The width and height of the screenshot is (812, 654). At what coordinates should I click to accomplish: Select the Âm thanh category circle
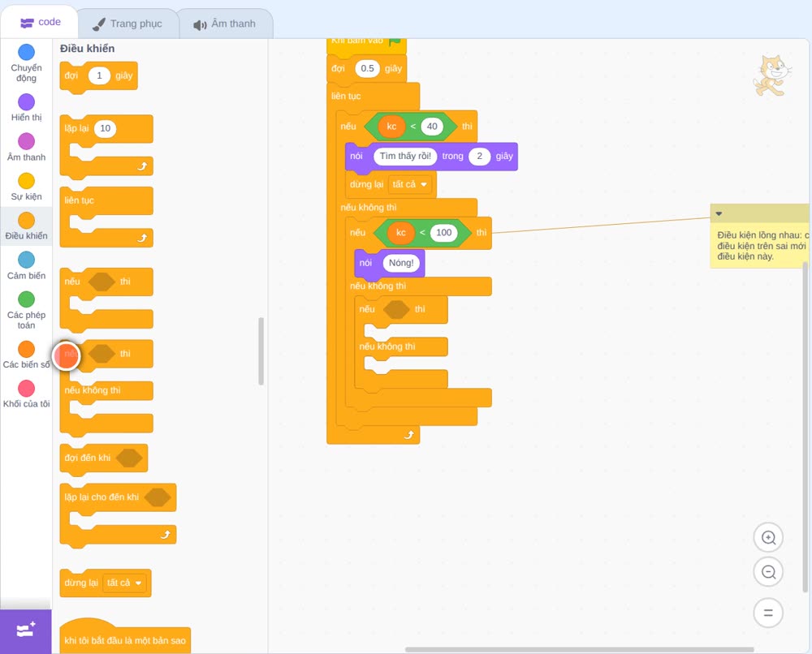(x=27, y=141)
